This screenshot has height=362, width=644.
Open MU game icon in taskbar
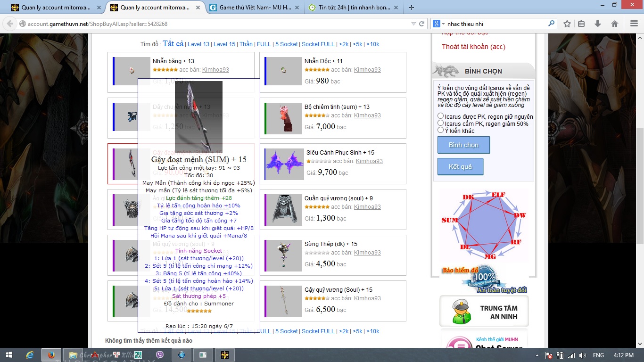[x=225, y=355]
